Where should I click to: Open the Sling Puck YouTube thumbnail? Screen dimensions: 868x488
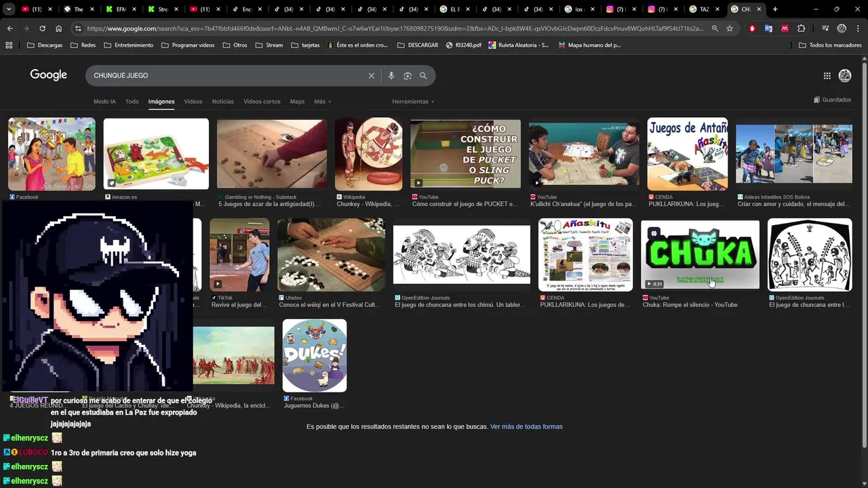pos(465,154)
